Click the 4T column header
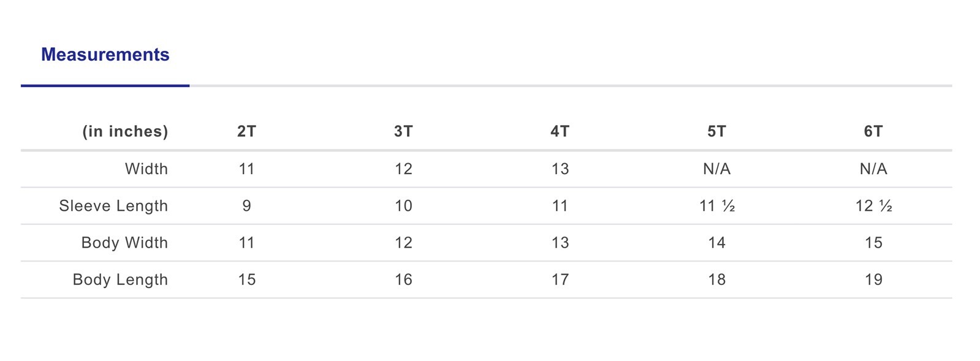980x361 pixels. pos(560,132)
